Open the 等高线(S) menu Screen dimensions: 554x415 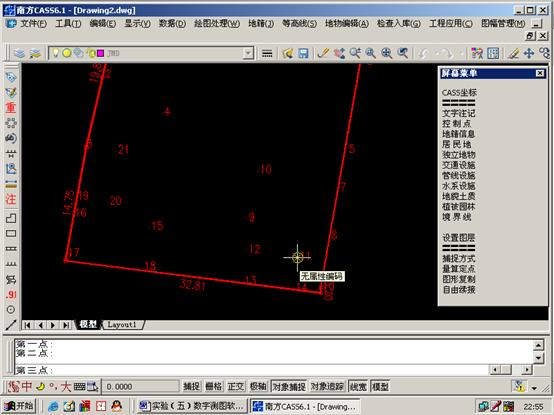299,24
